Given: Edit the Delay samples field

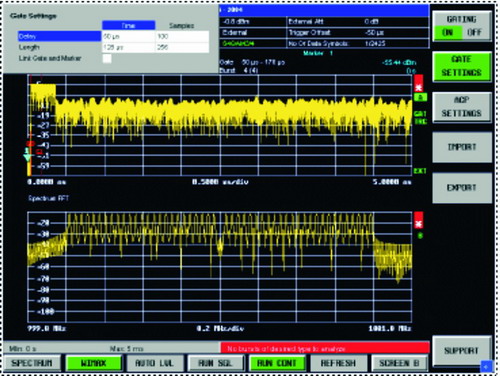Looking at the screenshot, I should coord(182,36).
